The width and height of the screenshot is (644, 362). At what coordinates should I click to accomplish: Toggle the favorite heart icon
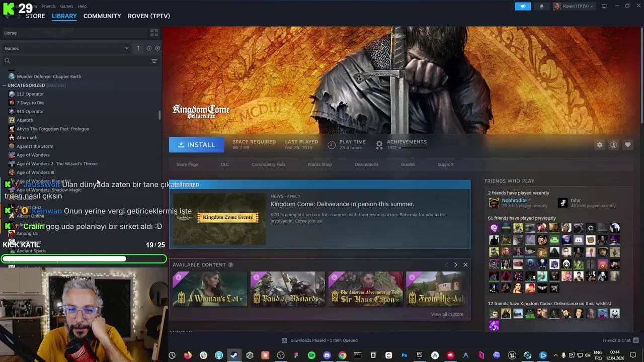click(x=627, y=145)
